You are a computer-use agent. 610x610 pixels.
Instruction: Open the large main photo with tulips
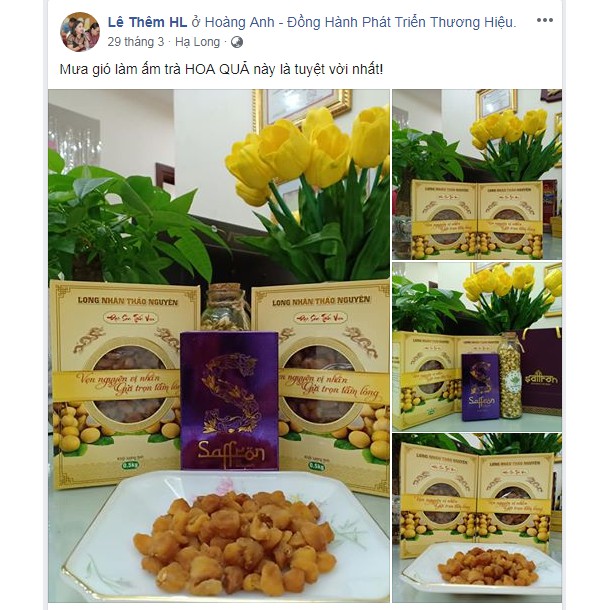219,346
